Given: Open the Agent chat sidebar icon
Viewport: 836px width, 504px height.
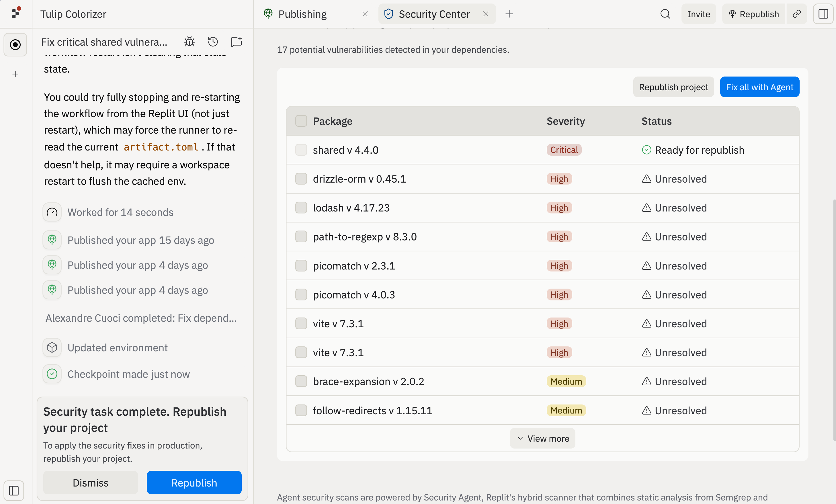Looking at the screenshot, I should 15,44.
